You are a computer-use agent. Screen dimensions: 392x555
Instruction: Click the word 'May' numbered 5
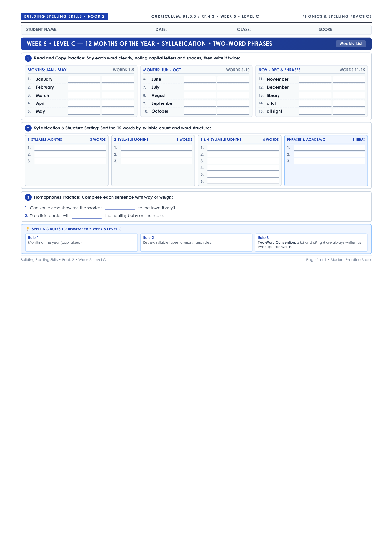(40, 111)
